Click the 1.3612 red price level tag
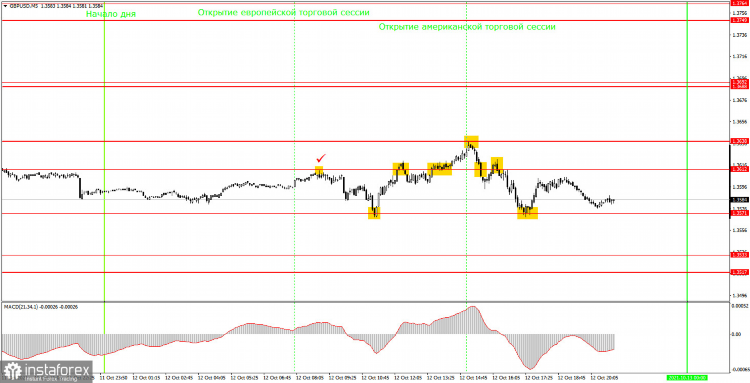 tap(739, 169)
